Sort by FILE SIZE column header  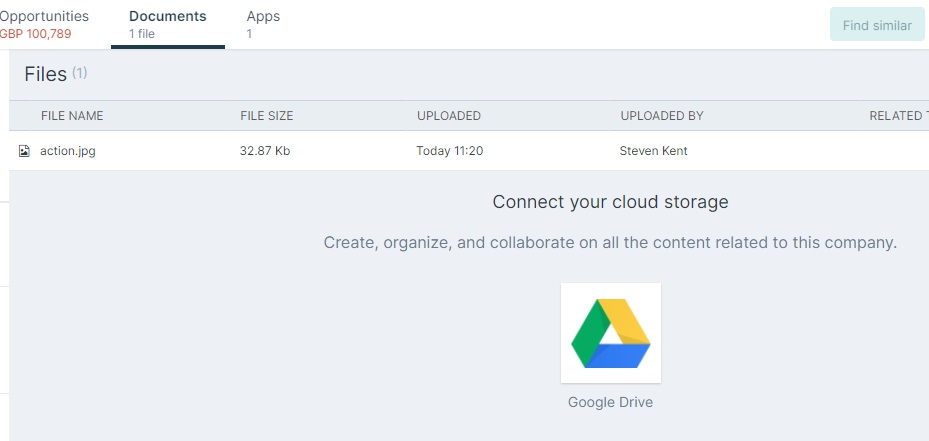coord(267,116)
